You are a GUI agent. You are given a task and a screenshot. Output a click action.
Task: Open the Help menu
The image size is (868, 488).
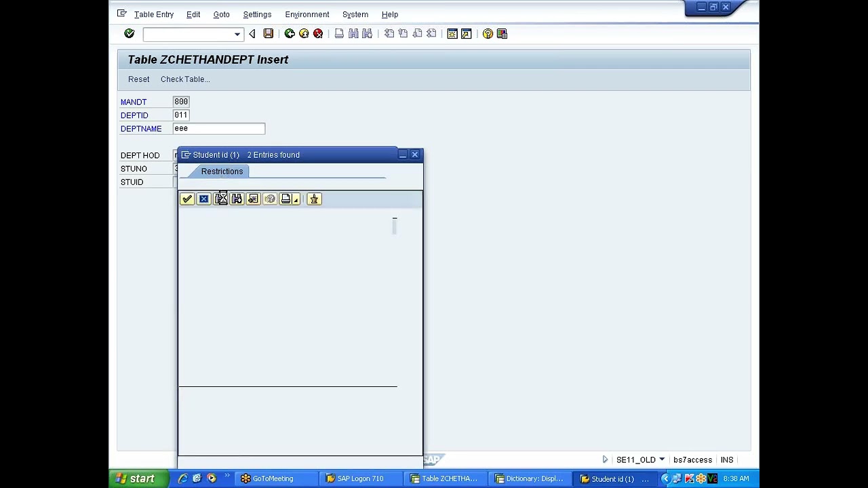(x=390, y=14)
